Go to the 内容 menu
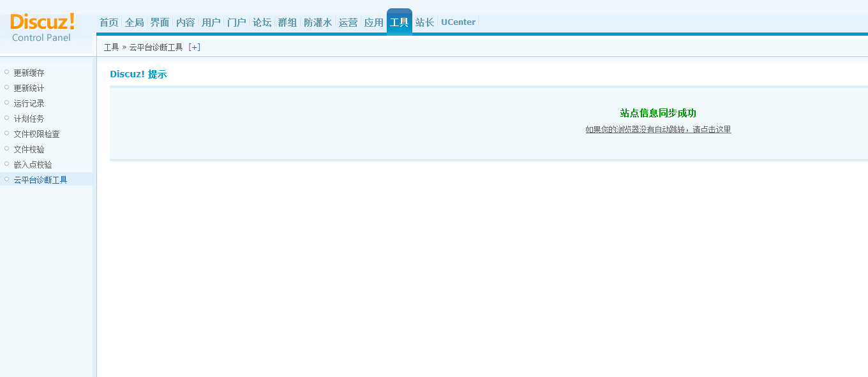868x377 pixels. (x=186, y=22)
